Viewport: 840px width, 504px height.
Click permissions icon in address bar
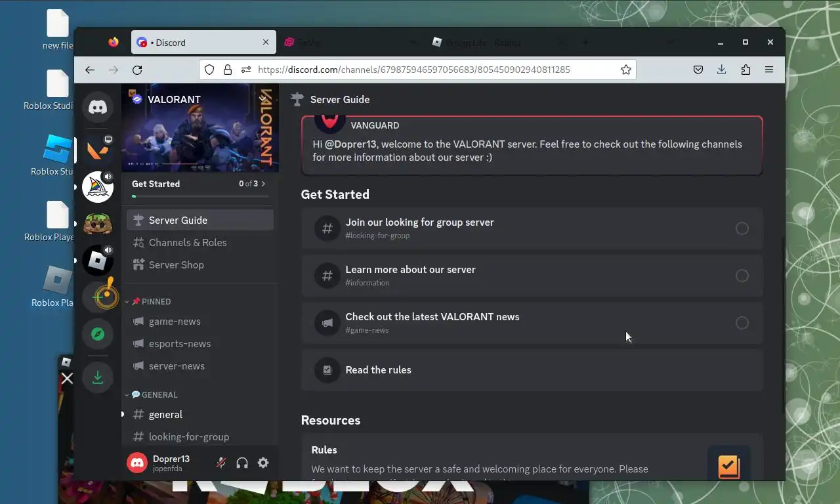[x=246, y=70]
